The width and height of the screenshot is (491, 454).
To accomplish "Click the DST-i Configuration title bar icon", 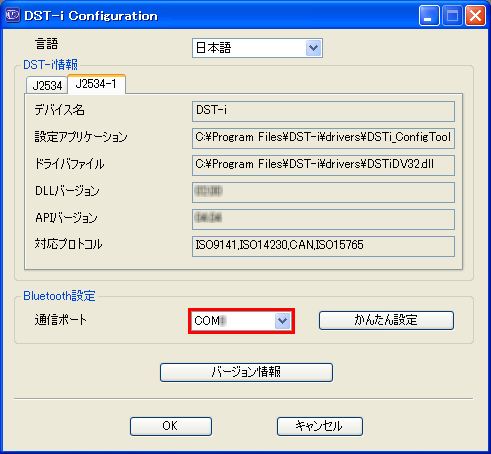I will (x=13, y=15).
